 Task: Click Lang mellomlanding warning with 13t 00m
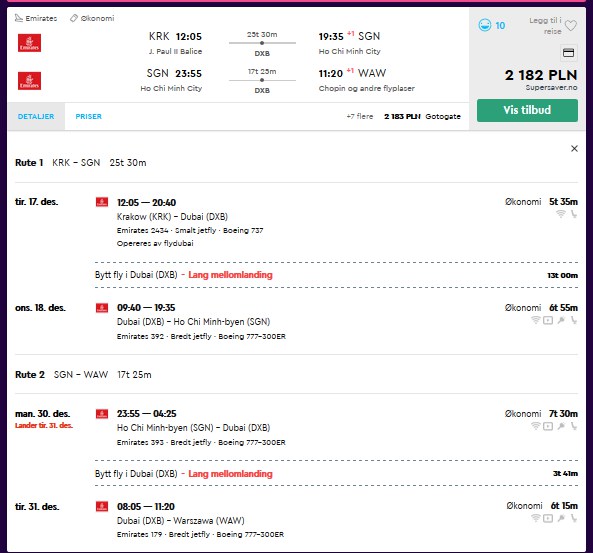pos(230,275)
